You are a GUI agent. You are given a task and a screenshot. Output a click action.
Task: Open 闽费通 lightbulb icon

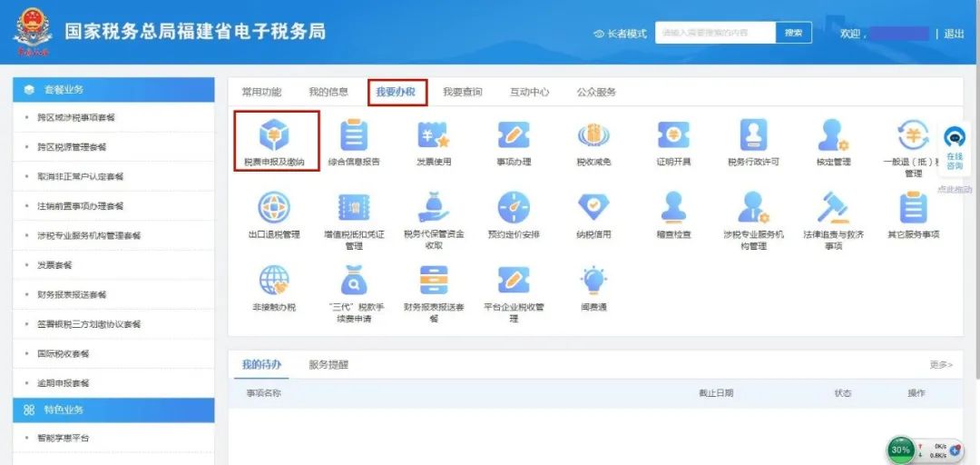[x=593, y=281]
